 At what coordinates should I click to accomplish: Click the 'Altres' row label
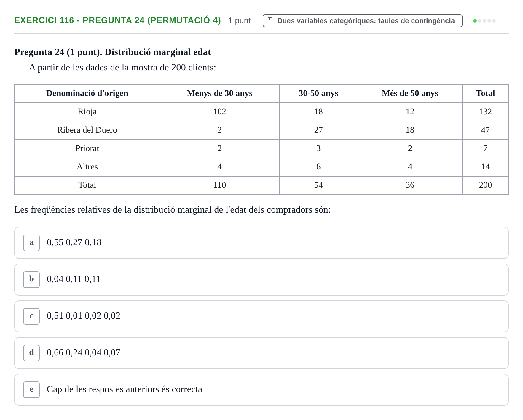coord(87,167)
